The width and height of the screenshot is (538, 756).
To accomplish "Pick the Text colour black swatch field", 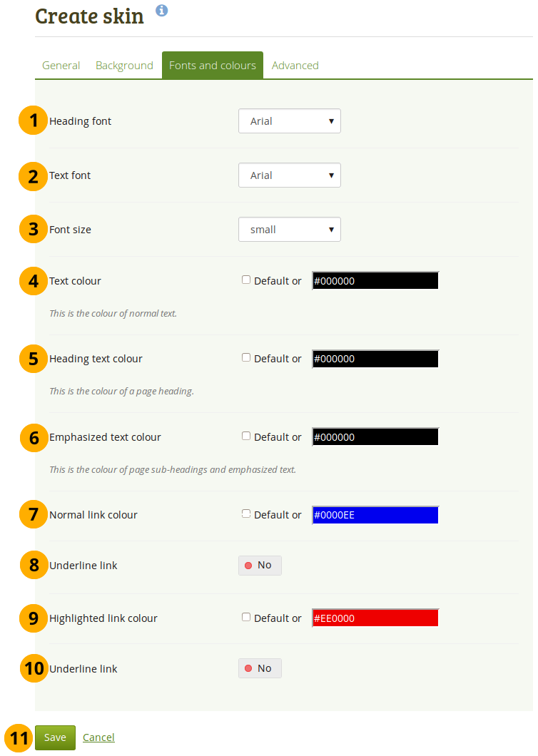I will pos(375,281).
